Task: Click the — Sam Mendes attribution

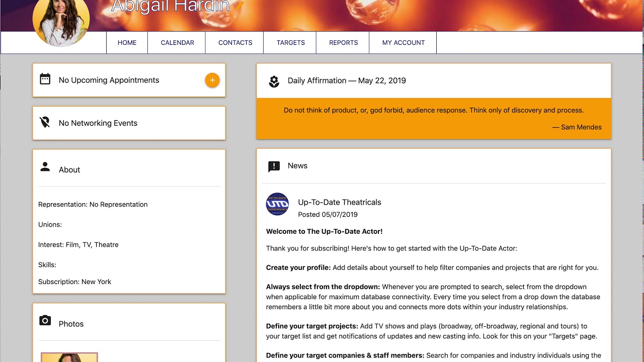Action: 577,127
